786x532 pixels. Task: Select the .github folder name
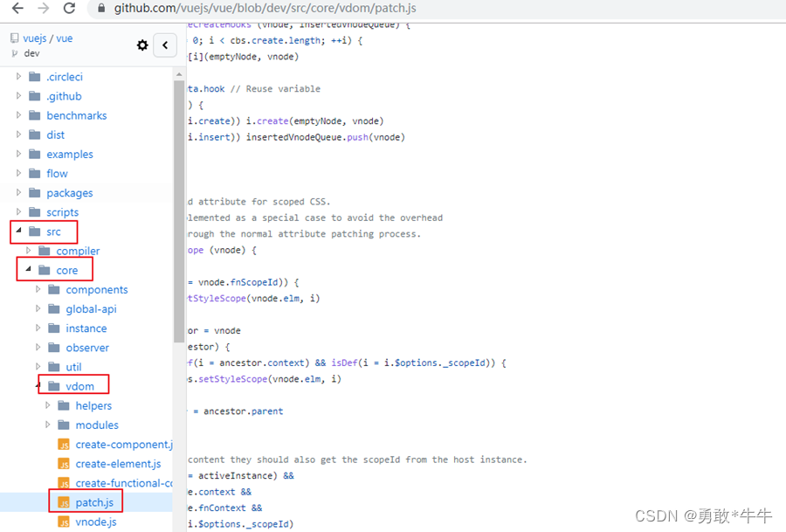click(x=64, y=96)
